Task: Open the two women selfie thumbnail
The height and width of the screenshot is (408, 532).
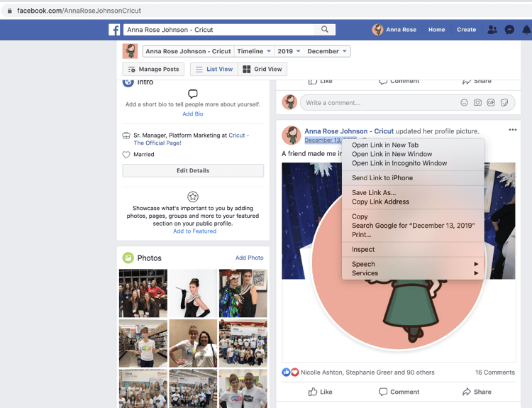Action: coord(193,343)
